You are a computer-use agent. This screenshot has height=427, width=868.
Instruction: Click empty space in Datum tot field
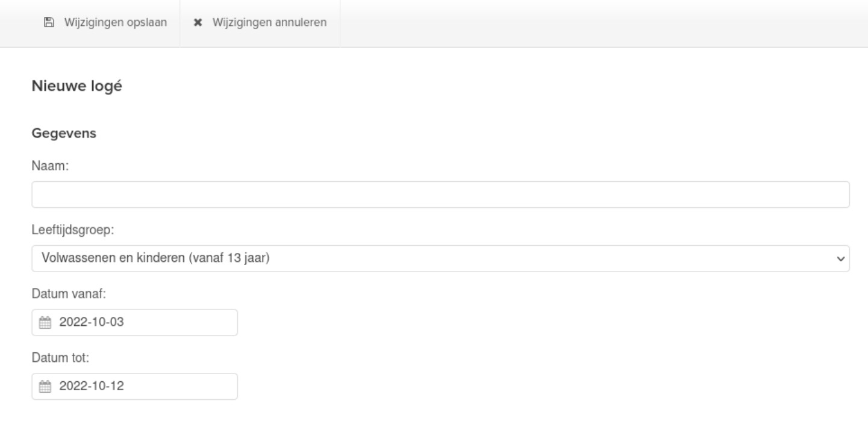187,387
